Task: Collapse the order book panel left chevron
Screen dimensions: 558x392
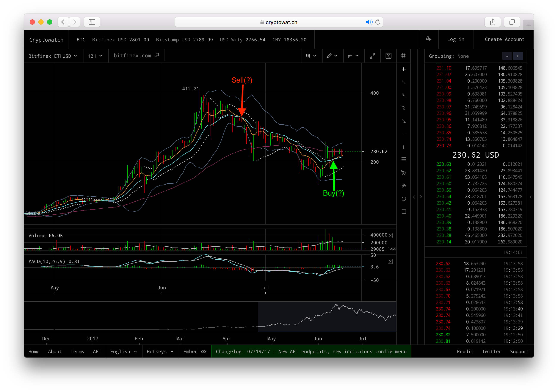Action: click(414, 197)
